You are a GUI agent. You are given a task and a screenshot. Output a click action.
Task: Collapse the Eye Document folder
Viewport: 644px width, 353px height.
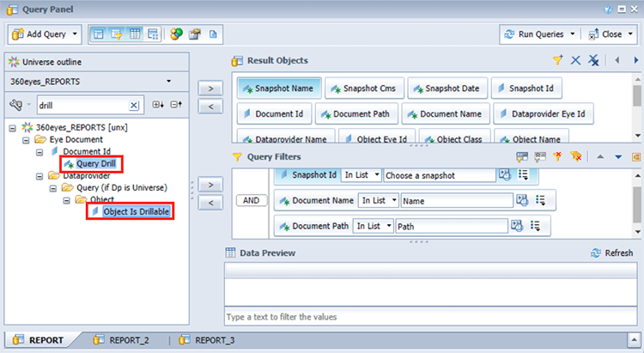tap(26, 140)
